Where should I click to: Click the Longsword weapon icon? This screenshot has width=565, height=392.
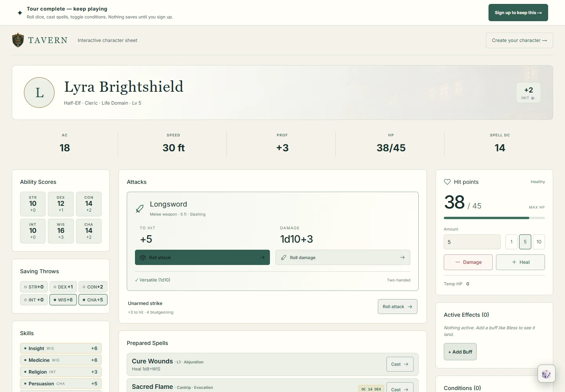tap(139, 209)
